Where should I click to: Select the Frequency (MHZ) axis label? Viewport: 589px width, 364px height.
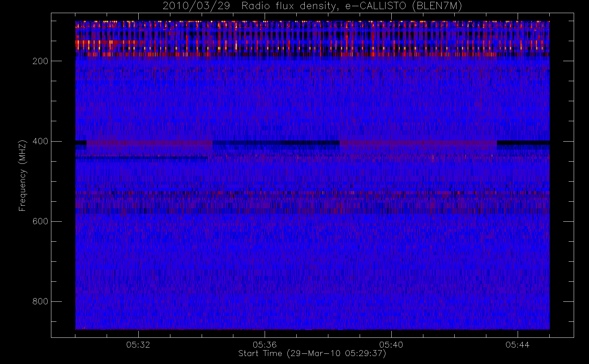tap(23, 175)
